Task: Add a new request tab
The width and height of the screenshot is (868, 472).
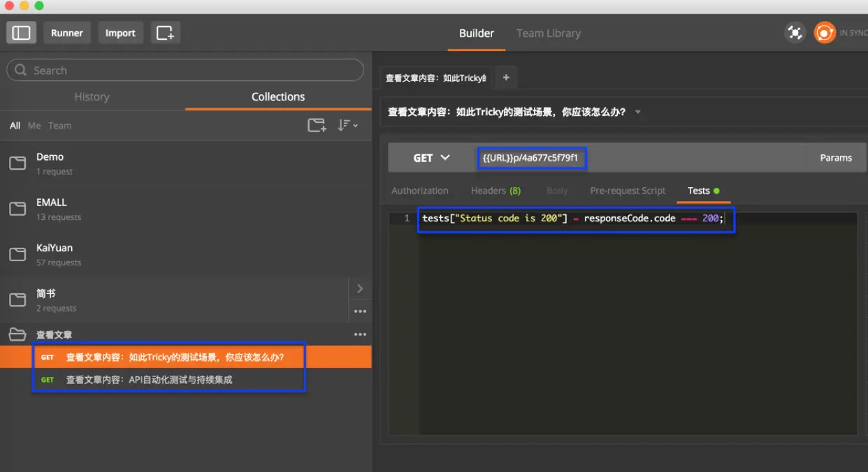Action: tap(506, 78)
